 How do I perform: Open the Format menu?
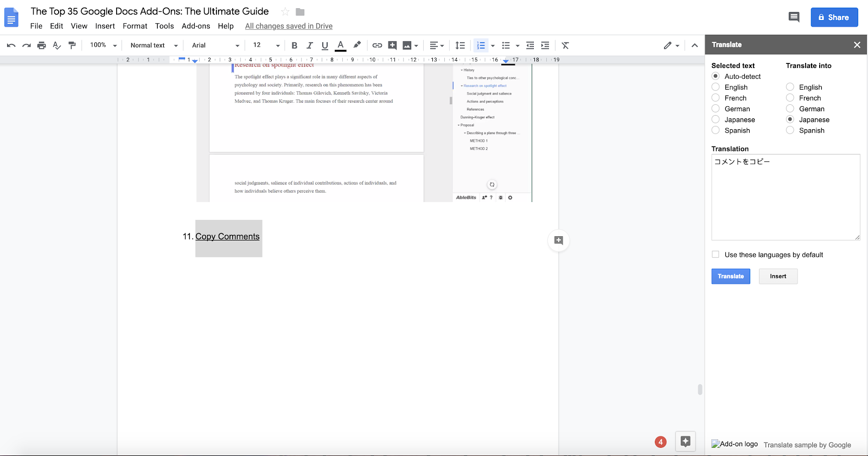pyautogui.click(x=135, y=26)
